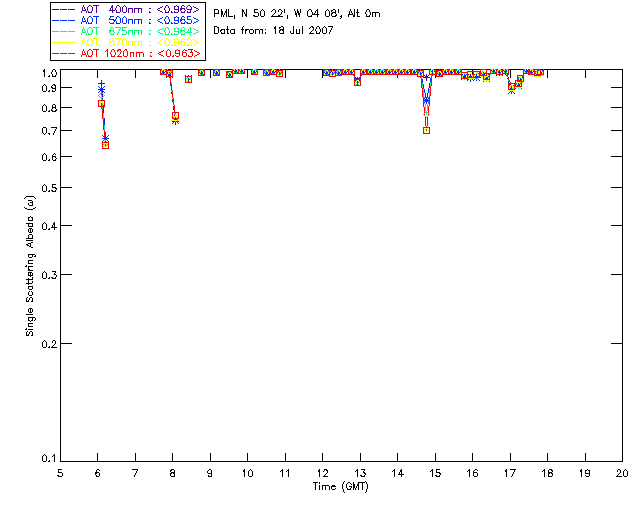The height and width of the screenshot is (512, 640).
Task: Click the x-axis tick label '10'
Action: click(x=247, y=473)
